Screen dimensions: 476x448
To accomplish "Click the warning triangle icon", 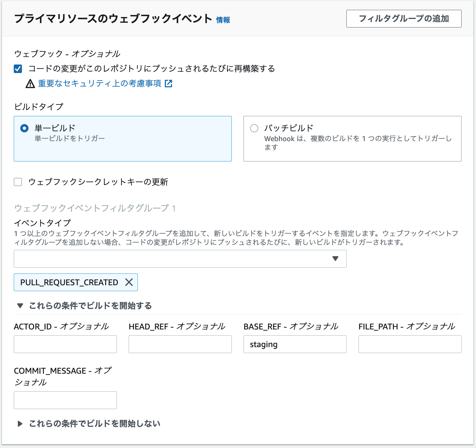I will tap(30, 84).
